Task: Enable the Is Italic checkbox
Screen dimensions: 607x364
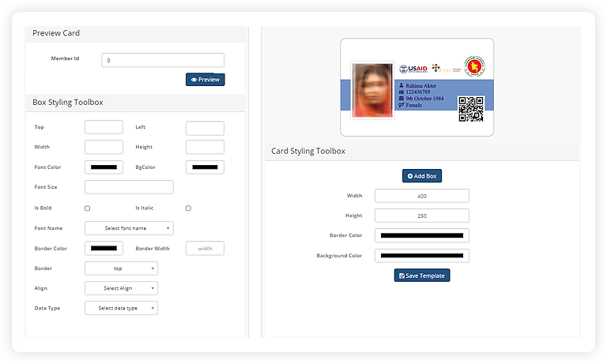Action: (189, 208)
